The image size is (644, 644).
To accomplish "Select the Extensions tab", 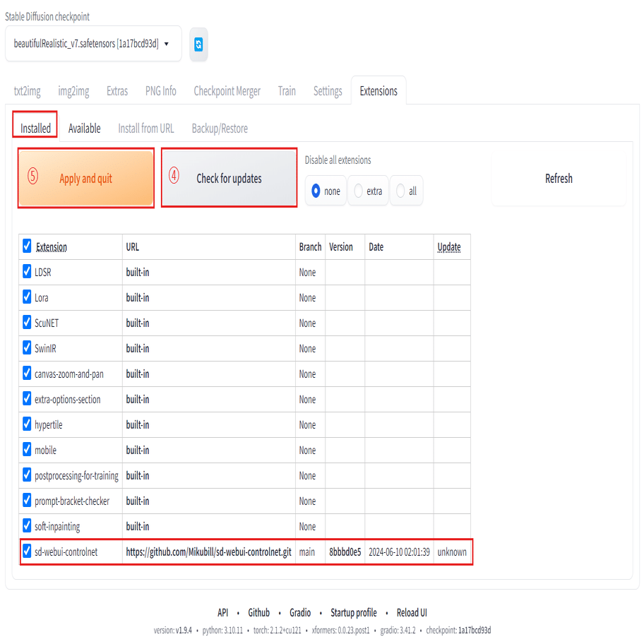I will click(378, 91).
